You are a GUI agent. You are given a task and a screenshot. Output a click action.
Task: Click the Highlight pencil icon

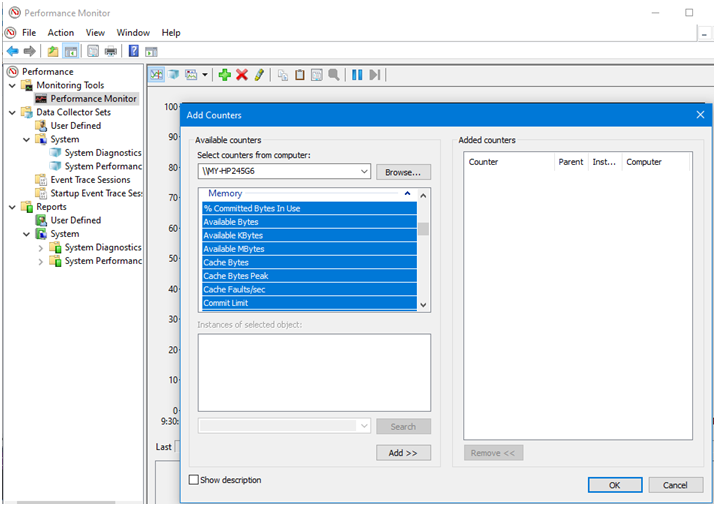pyautogui.click(x=259, y=74)
